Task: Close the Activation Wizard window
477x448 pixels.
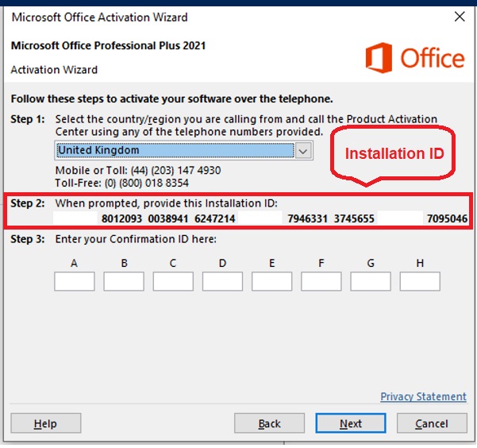Action: pyautogui.click(x=459, y=16)
